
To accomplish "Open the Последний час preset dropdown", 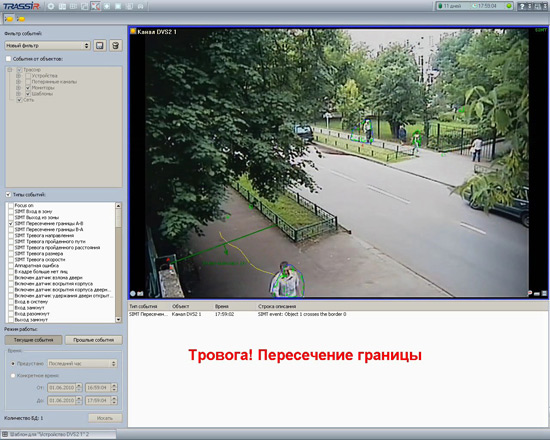I will click(x=82, y=364).
